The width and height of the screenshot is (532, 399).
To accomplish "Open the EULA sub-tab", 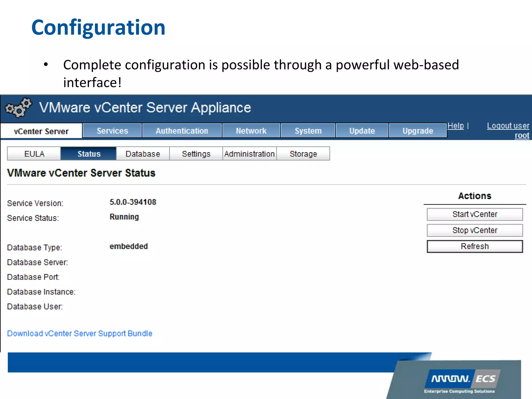I will [x=34, y=154].
